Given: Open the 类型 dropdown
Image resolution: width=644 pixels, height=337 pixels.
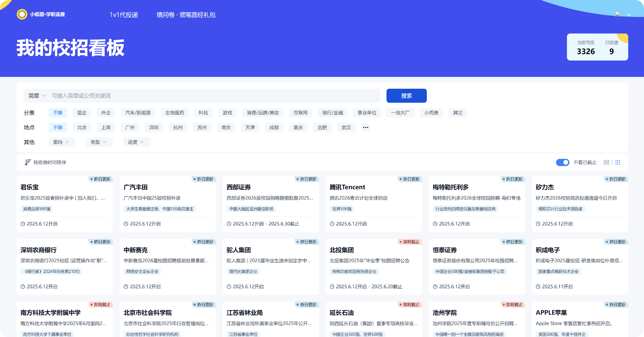Looking at the screenshot, I should [99, 142].
